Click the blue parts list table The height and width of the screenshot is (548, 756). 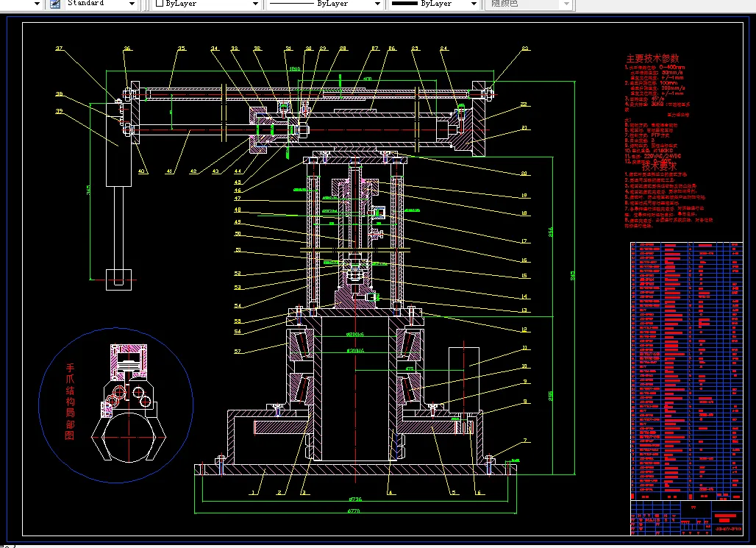coord(687,371)
